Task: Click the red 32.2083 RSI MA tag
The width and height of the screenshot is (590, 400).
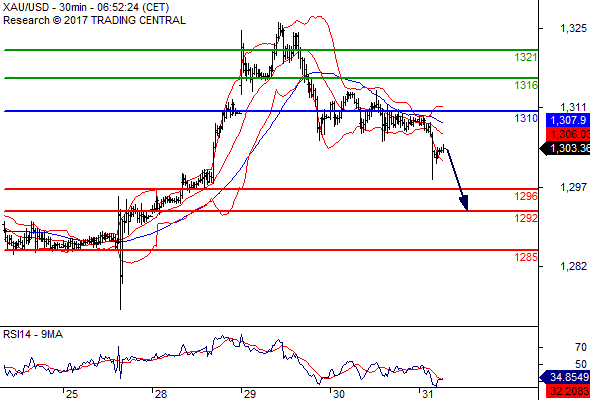Action: pos(567,391)
